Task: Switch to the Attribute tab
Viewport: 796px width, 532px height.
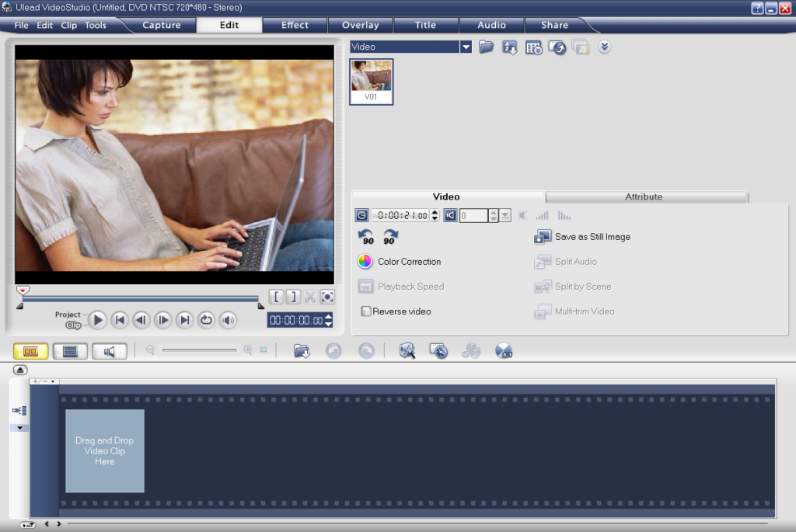Action: point(644,197)
